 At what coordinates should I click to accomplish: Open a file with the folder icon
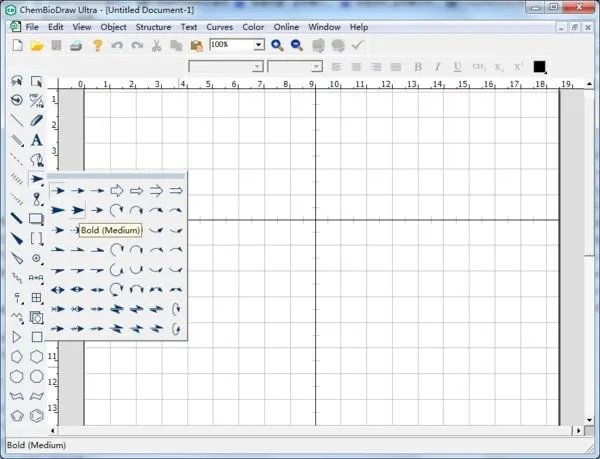pos(36,45)
